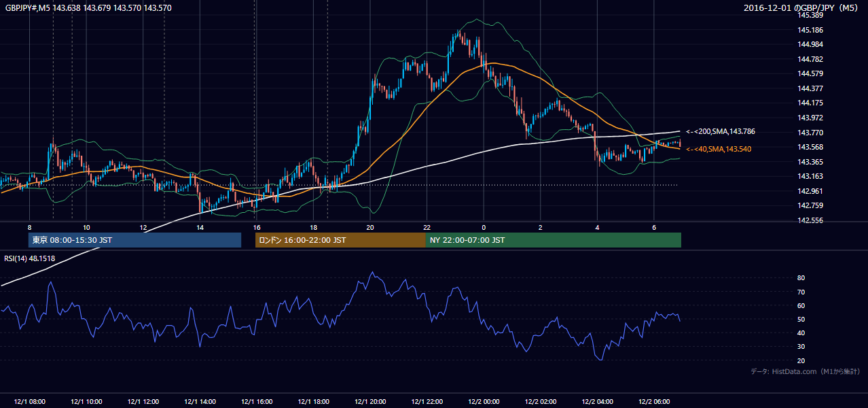Screen dimensions: 868x408
Task: Click price axis label 143.770
Action: click(810, 133)
